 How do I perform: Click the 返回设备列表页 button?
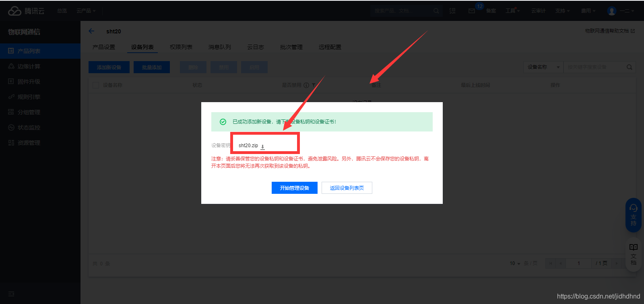pyautogui.click(x=347, y=188)
